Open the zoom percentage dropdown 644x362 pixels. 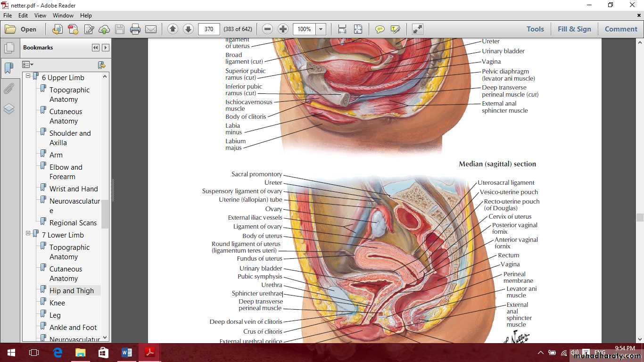point(321,29)
